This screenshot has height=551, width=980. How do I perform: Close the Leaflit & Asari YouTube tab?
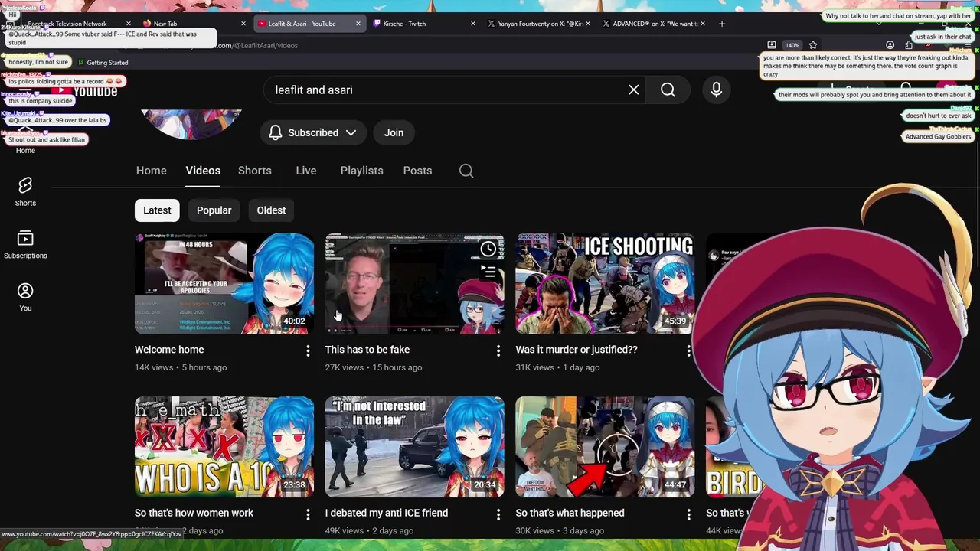(x=358, y=24)
